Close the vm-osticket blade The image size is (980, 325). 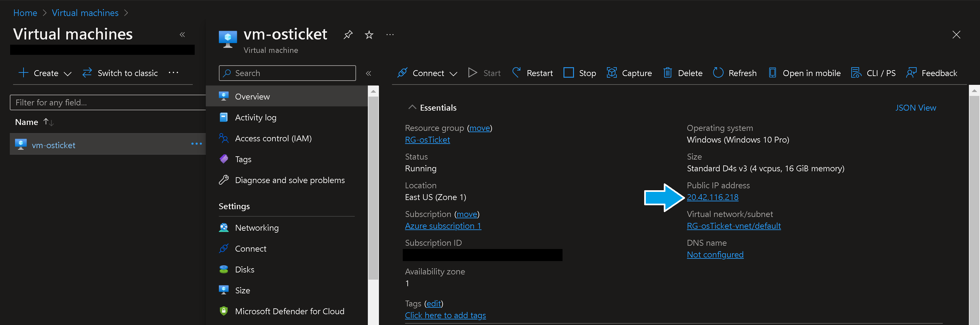click(956, 35)
